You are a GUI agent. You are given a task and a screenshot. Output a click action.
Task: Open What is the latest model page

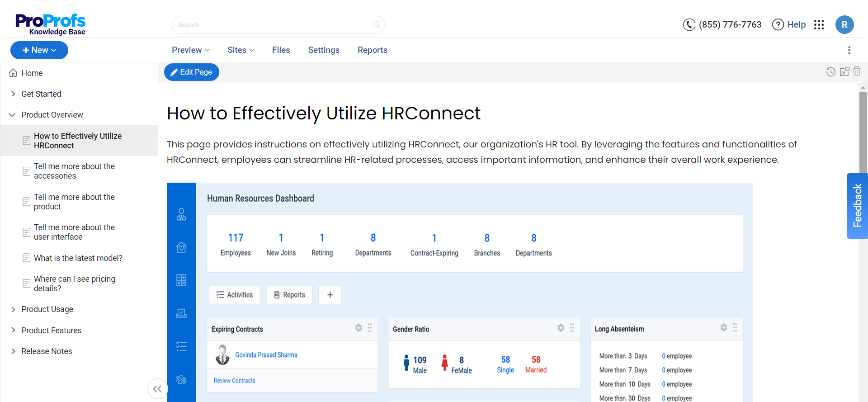[78, 258]
